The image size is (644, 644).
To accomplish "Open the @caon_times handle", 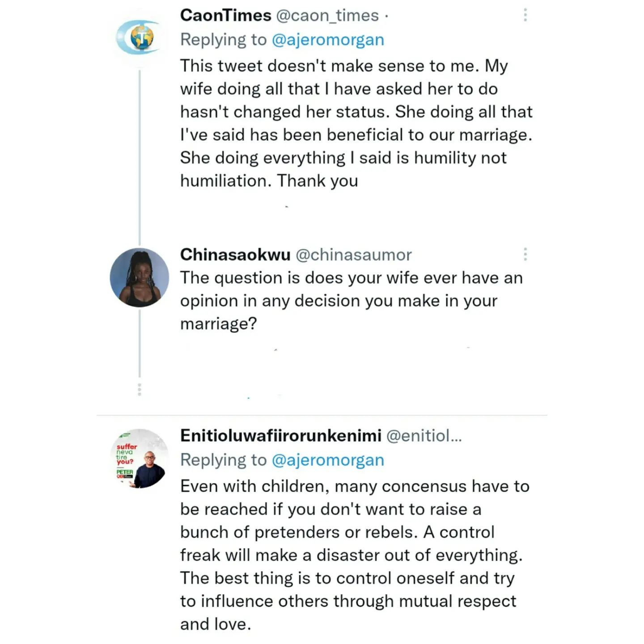I will pyautogui.click(x=327, y=15).
